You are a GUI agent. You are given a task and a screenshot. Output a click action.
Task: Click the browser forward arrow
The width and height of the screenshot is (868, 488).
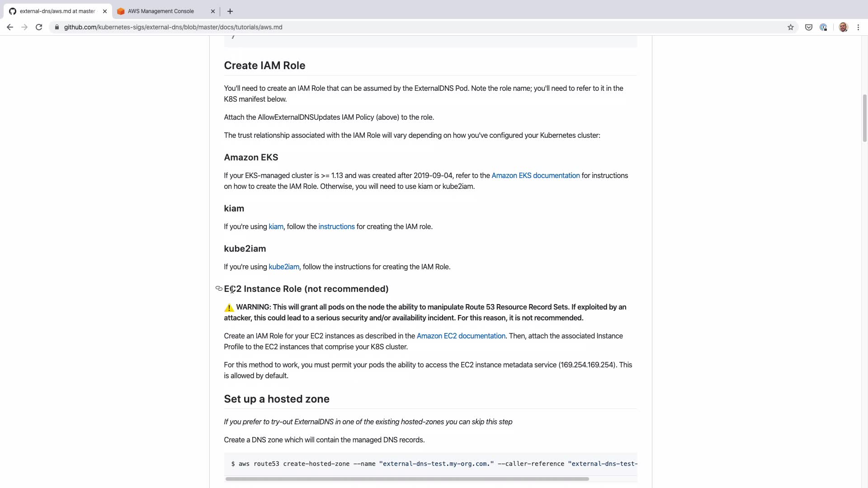(24, 27)
